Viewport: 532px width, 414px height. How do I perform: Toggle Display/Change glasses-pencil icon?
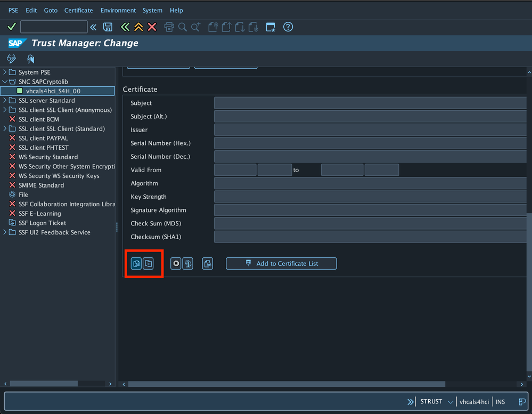11,59
